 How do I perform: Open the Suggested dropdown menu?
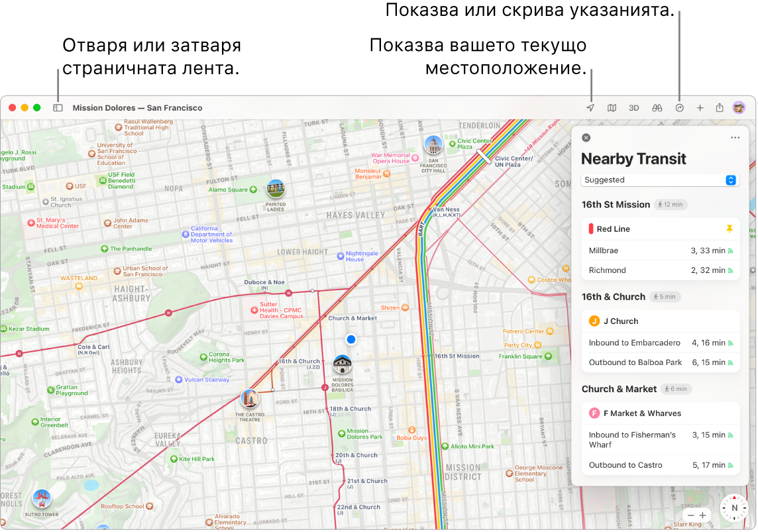click(659, 180)
